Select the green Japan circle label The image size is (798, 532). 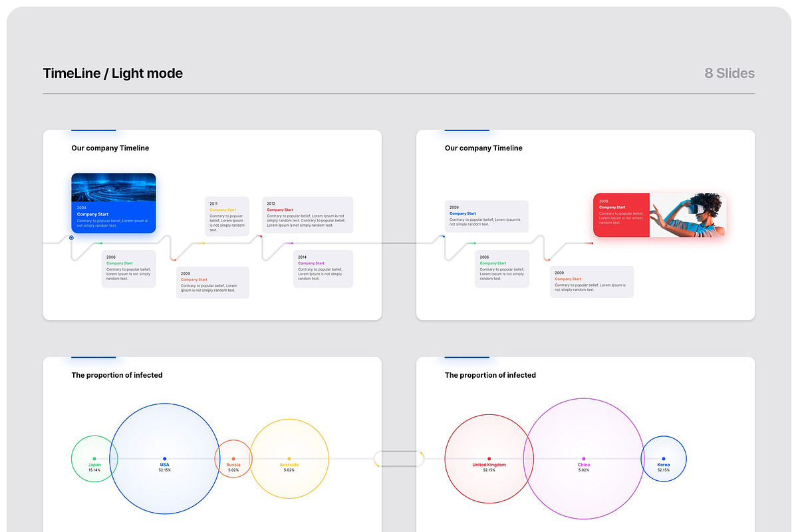[94, 465]
